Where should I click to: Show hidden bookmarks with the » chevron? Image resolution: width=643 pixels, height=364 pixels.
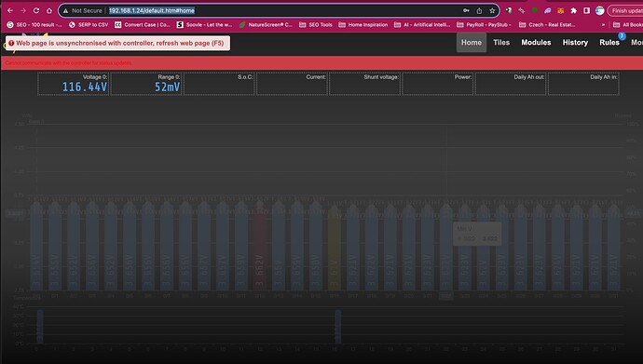(603, 24)
